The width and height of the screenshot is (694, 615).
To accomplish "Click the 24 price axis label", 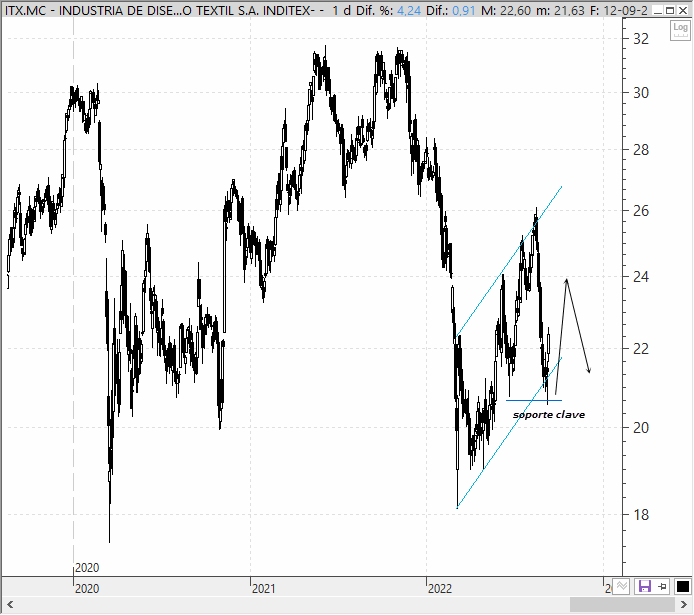I will tap(641, 277).
